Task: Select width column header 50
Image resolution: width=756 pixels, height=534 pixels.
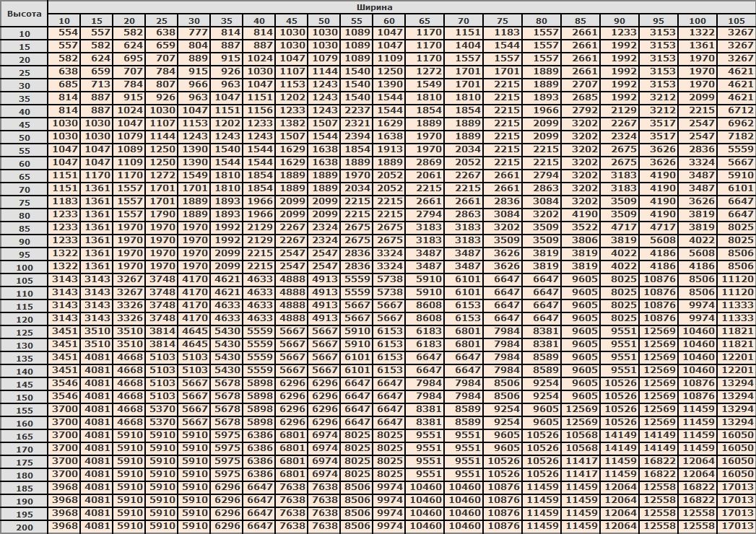Action: [x=324, y=20]
